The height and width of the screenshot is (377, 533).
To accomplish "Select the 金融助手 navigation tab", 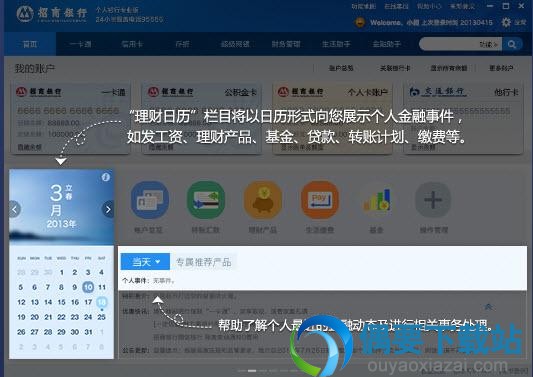I will coord(387,44).
